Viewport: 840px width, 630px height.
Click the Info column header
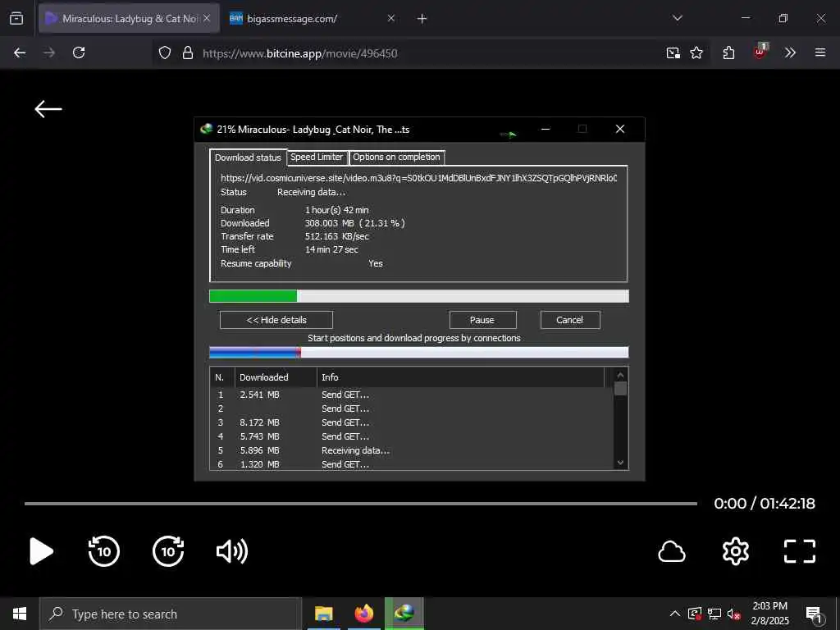pos(461,377)
